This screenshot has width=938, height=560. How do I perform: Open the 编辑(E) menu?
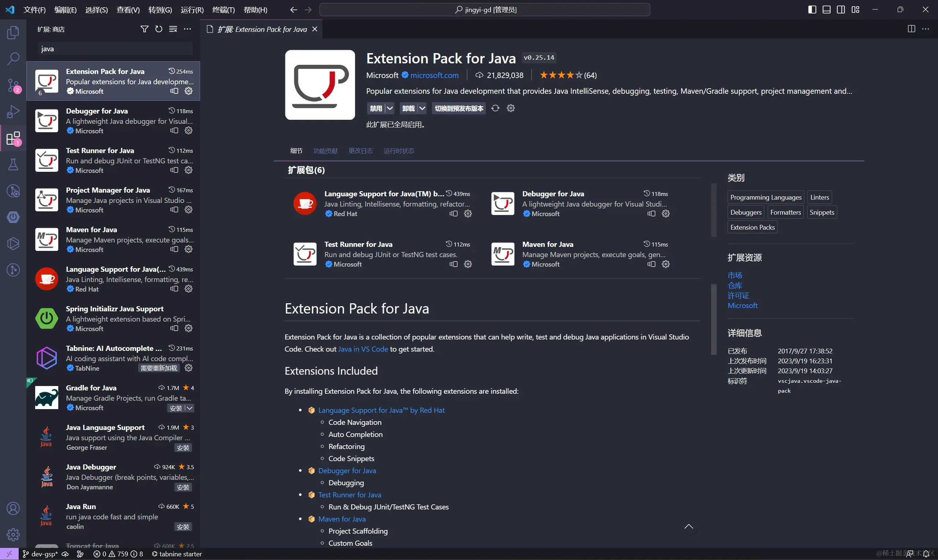65,10
